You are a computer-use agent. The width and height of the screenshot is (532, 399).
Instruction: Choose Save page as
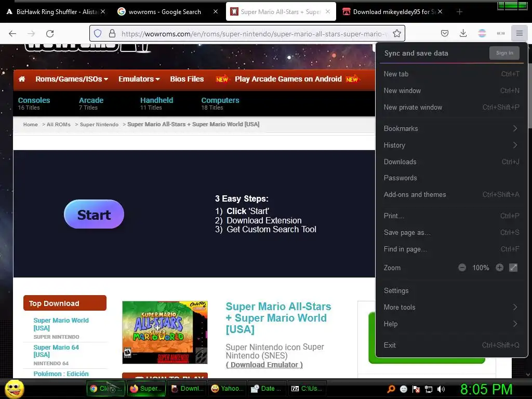[451, 232]
